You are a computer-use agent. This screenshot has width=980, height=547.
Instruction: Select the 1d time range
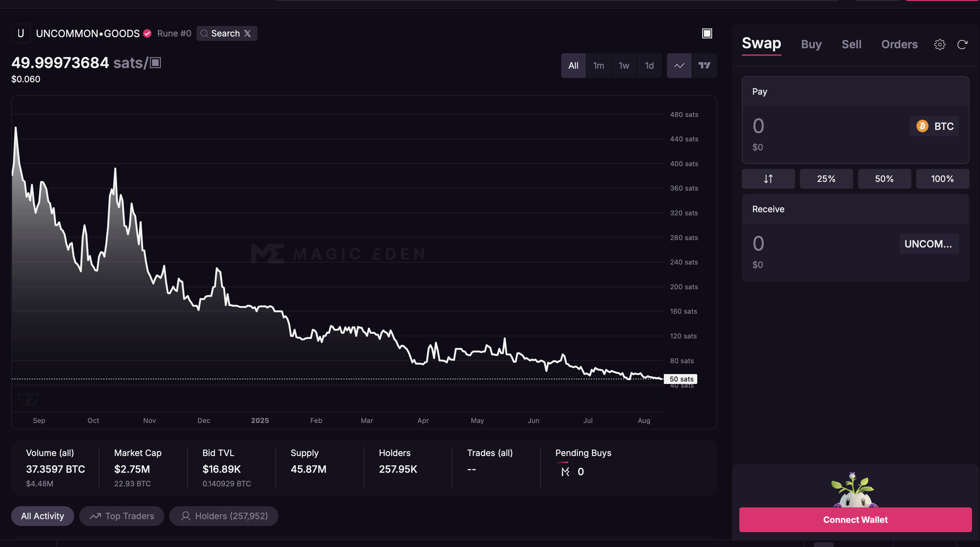pos(649,65)
